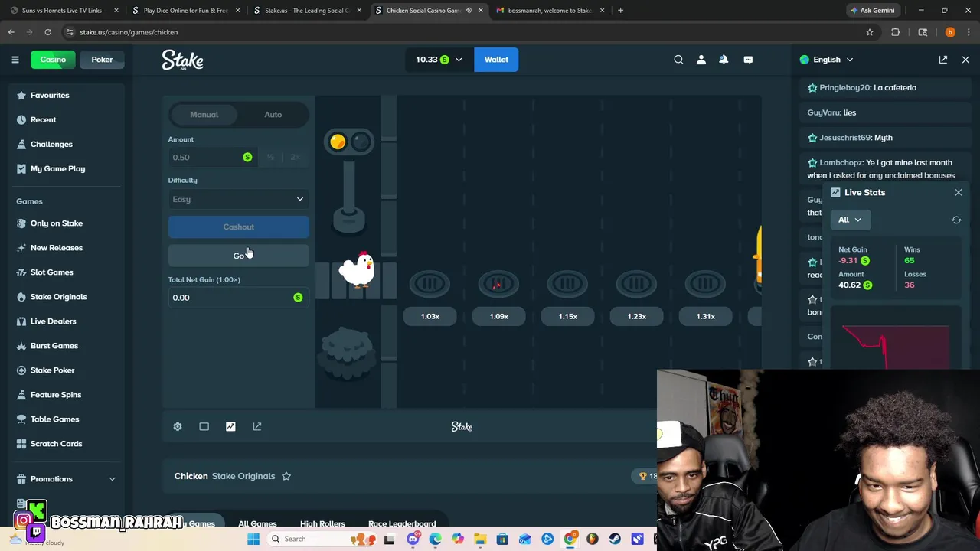980x551 pixels.
Task: Open the notifications bell
Action: coord(724,60)
